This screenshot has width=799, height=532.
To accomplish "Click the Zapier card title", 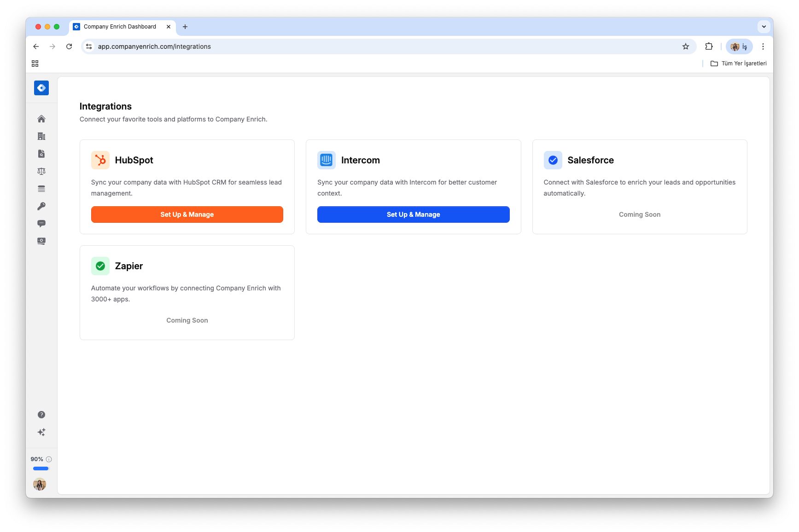I will [129, 266].
